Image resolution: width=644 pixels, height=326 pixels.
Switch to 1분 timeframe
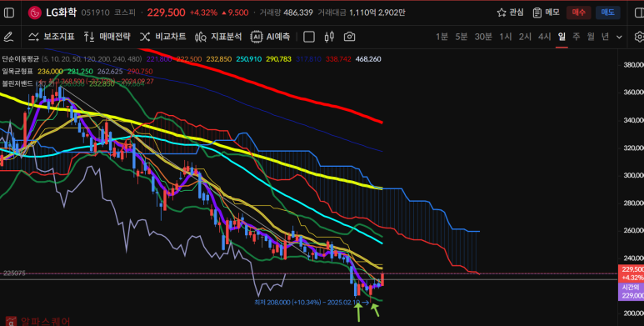pos(442,37)
